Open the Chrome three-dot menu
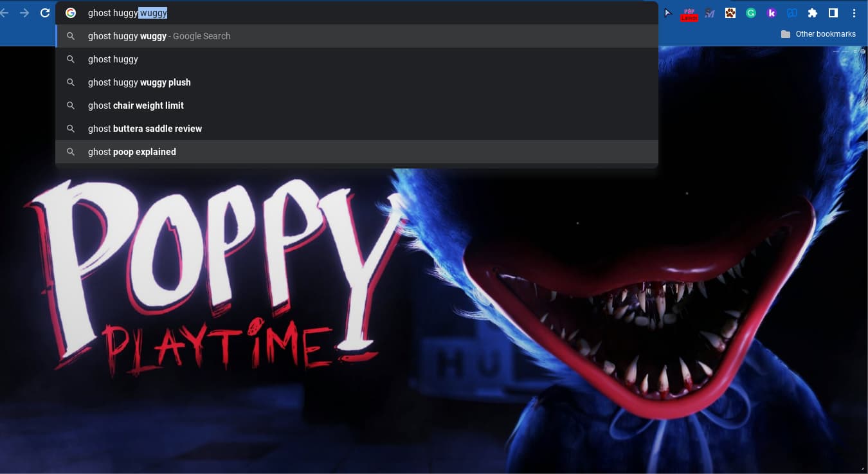 854,13
